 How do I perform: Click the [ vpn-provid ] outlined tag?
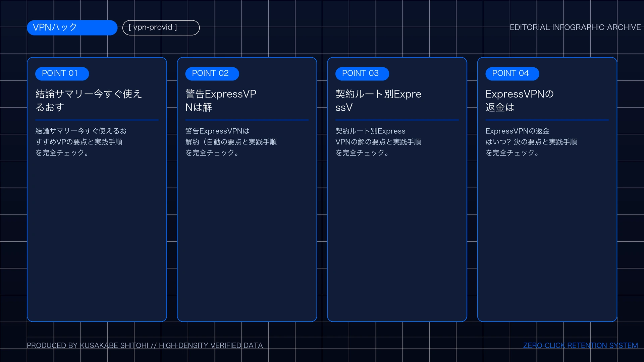point(161,27)
